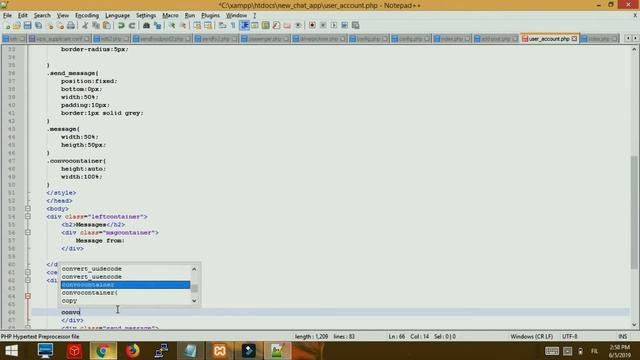
Task: Click the Close All documents toolbar icon
Action: pos(60,26)
